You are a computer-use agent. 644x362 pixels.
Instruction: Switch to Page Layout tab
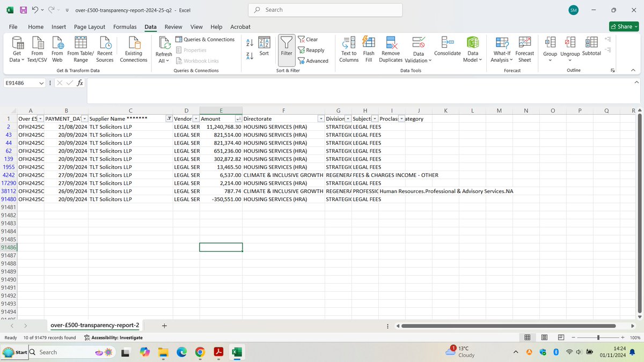pos(90,27)
